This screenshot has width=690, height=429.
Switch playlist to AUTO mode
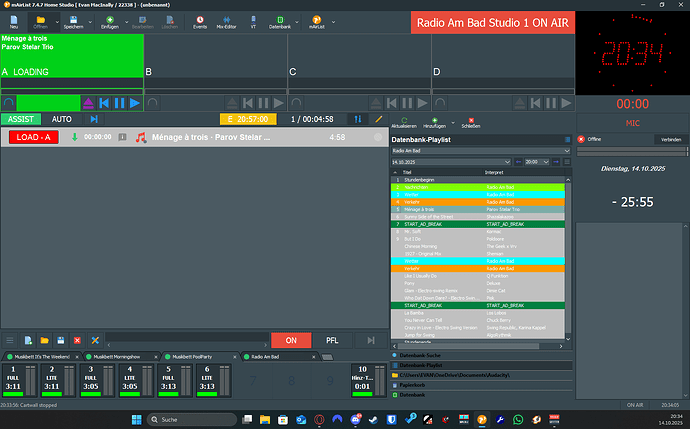pos(62,119)
